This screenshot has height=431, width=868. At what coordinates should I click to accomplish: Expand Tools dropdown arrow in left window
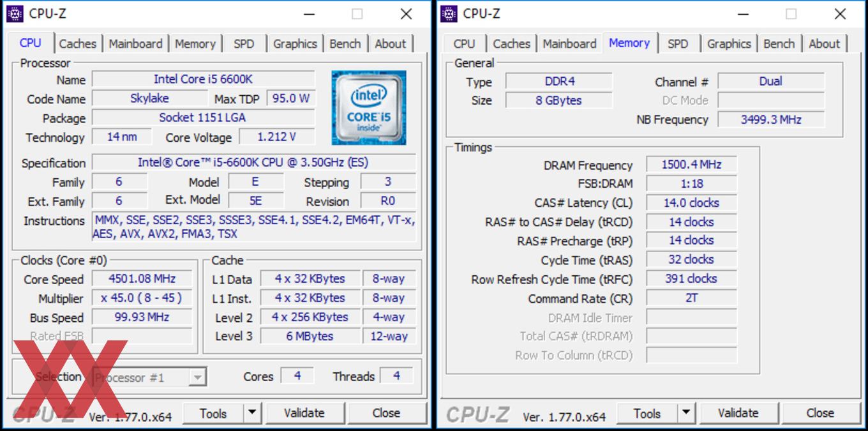click(253, 414)
